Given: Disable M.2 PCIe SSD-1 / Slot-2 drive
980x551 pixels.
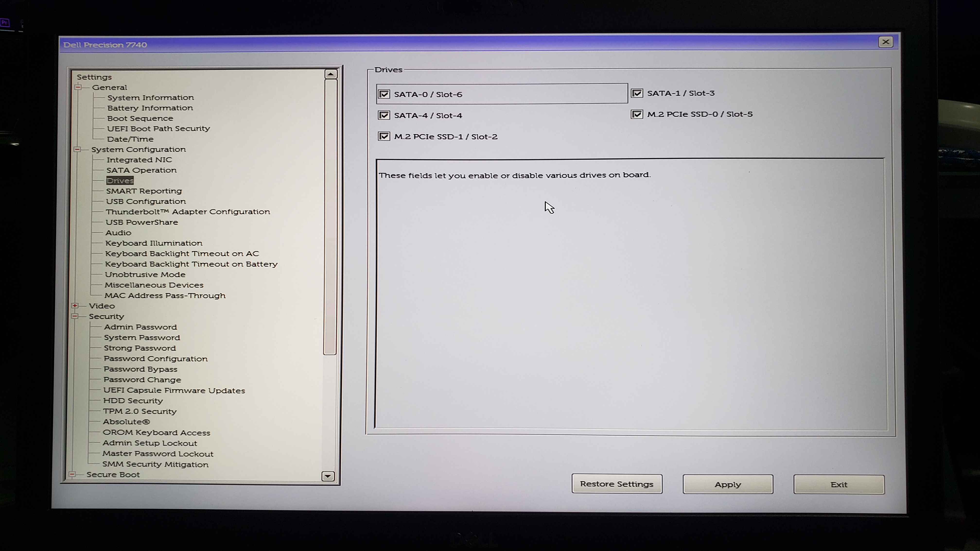Looking at the screenshot, I should tap(384, 136).
